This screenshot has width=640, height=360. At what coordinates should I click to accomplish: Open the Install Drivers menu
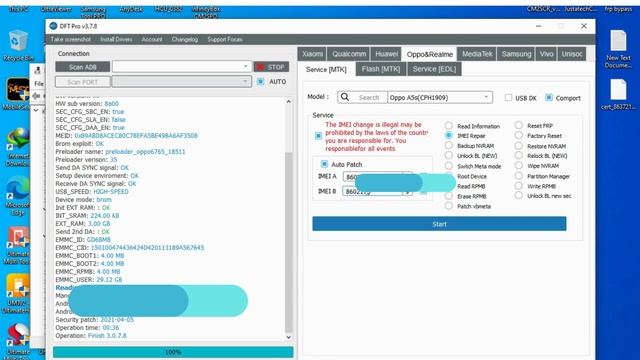[116, 39]
